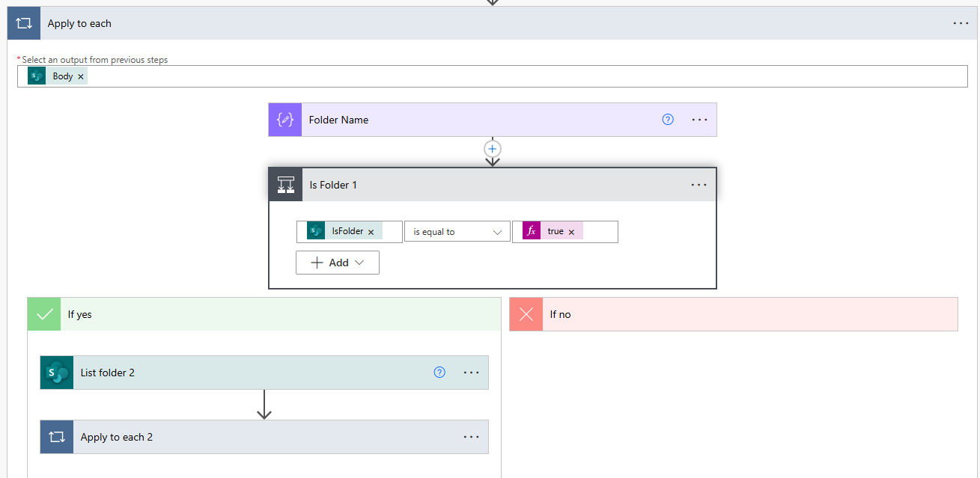Click the If yes green checkmark icon
The height and width of the screenshot is (478, 980).
coord(44,314)
